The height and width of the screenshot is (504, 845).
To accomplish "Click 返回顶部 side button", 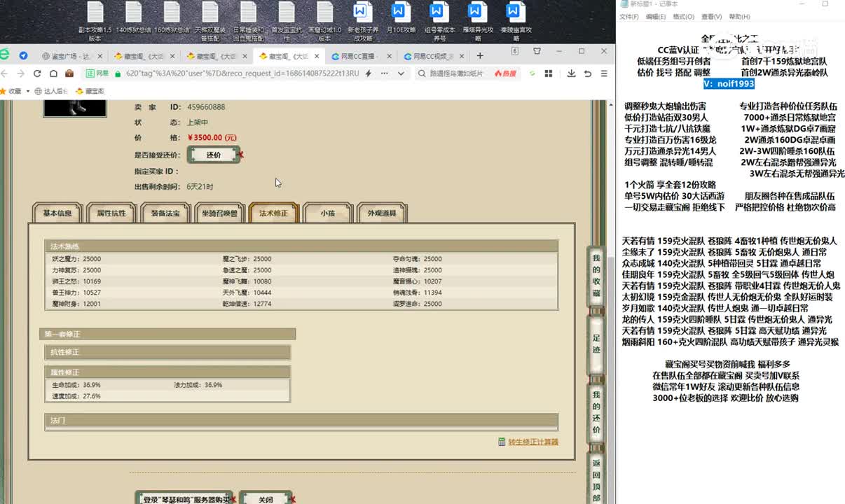I will click(x=596, y=479).
